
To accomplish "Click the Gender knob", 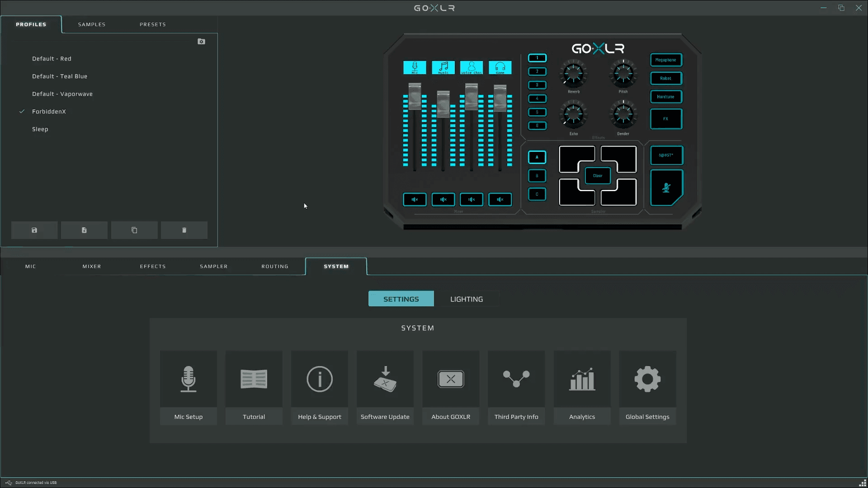I will (x=623, y=115).
